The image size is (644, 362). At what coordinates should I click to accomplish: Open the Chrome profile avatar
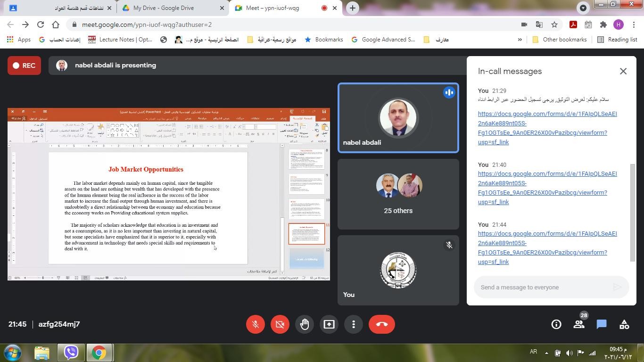619,25
